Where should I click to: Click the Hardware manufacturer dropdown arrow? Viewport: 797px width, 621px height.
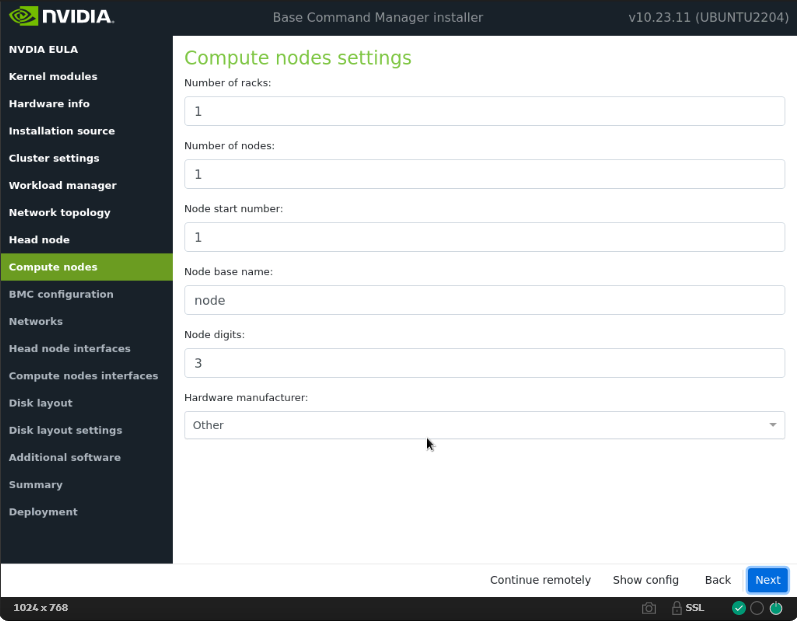772,425
